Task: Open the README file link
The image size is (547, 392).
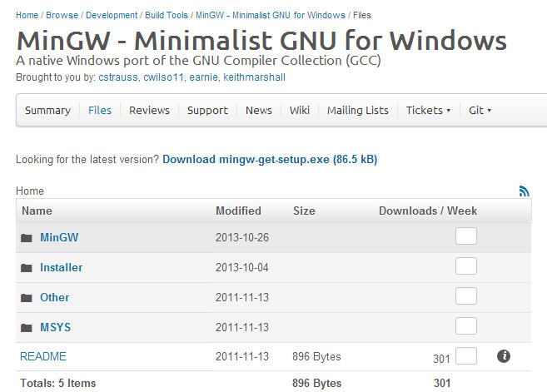Action: point(43,356)
